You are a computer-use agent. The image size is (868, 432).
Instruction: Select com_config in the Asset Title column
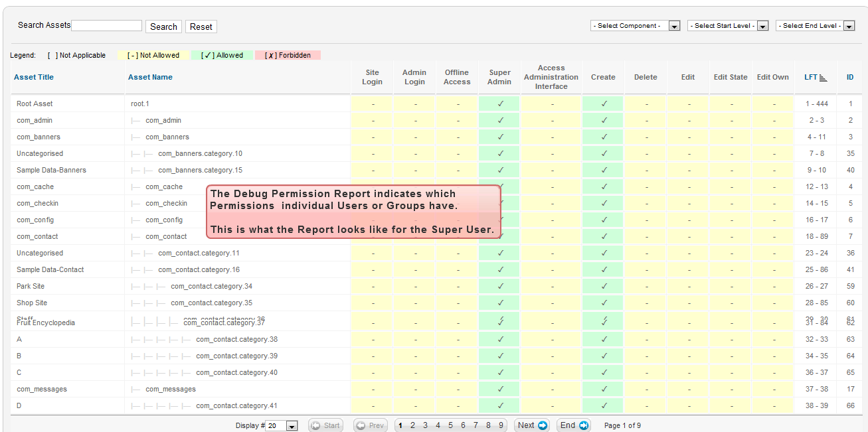35,220
